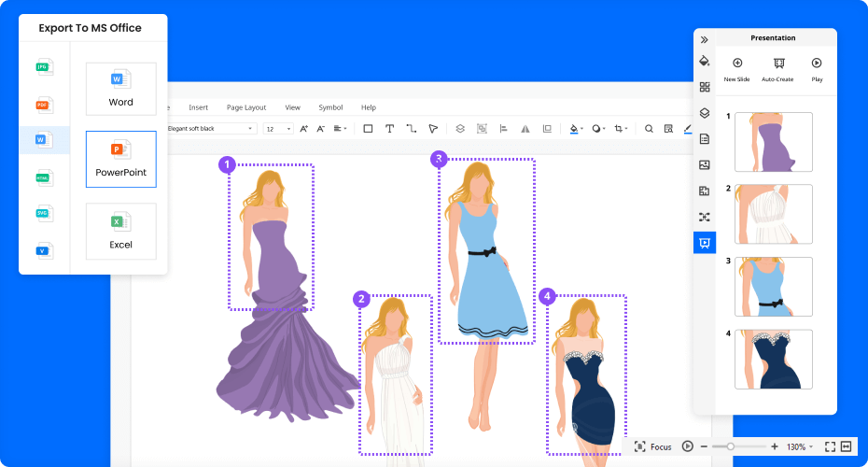Viewport: 868px width, 467px height.
Task: Open the Help menu
Action: [368, 107]
